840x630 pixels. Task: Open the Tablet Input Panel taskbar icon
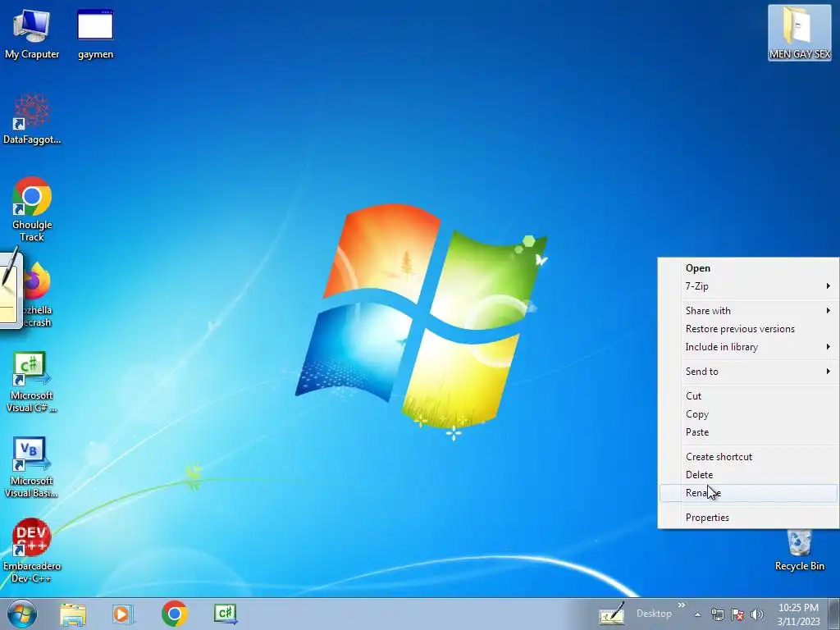612,614
